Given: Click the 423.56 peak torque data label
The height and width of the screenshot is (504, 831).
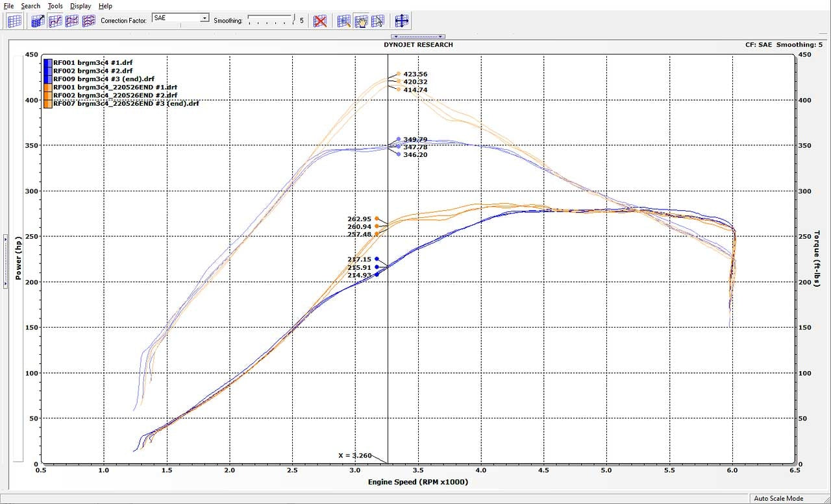Looking at the screenshot, I should tap(415, 74).
